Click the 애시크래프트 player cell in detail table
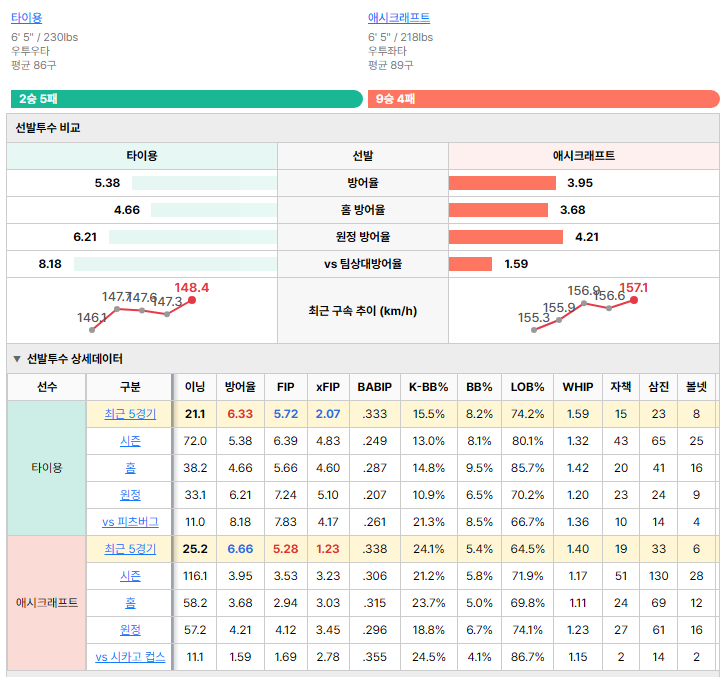Image resolution: width=726 pixels, height=677 pixels. tap(47, 603)
